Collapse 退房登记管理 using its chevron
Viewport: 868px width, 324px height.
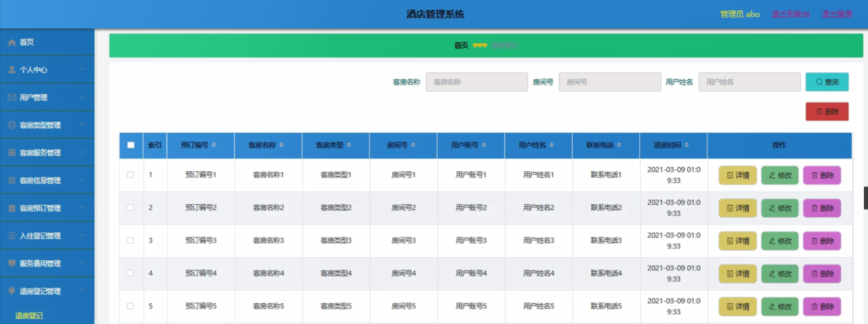82,291
